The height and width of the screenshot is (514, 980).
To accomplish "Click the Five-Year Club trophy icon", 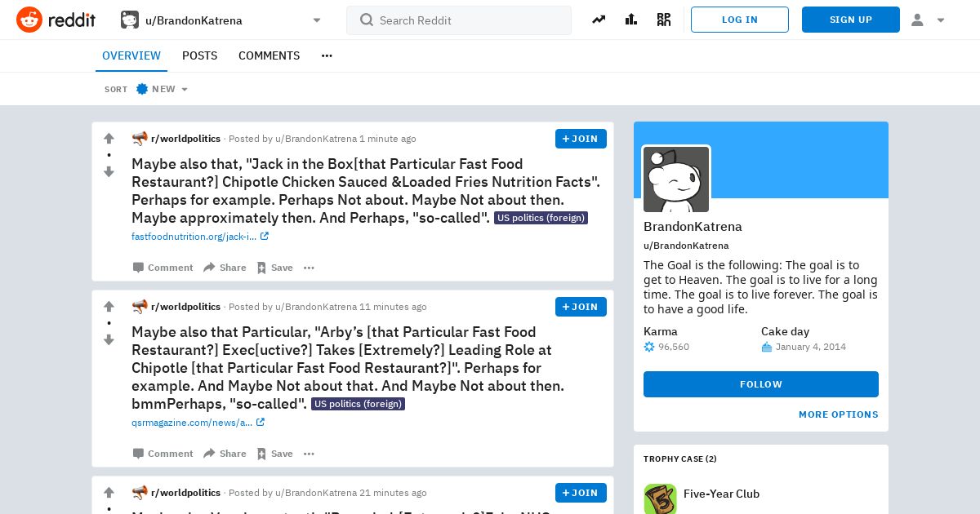I will pos(660,498).
